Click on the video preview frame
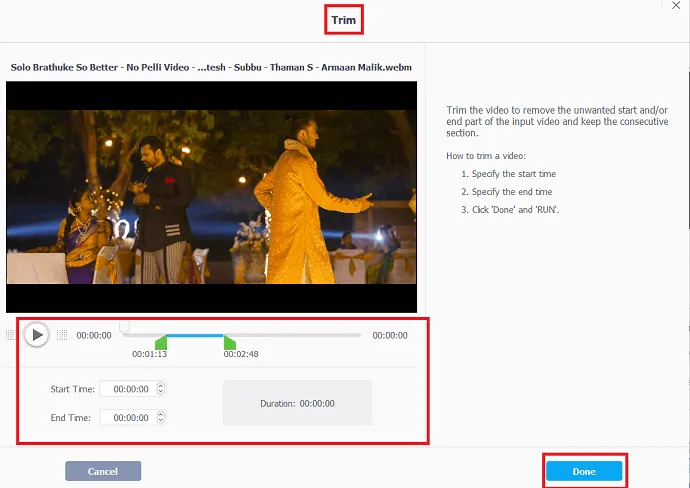 211,197
